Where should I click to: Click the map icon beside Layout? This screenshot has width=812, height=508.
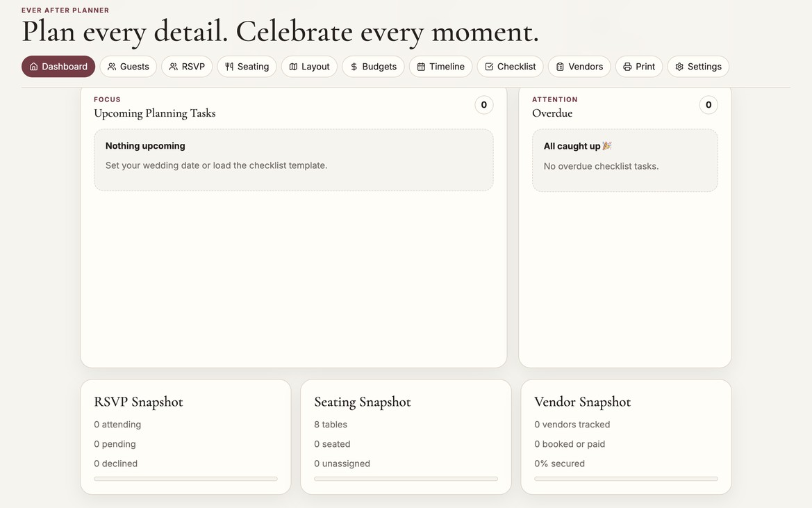click(293, 67)
